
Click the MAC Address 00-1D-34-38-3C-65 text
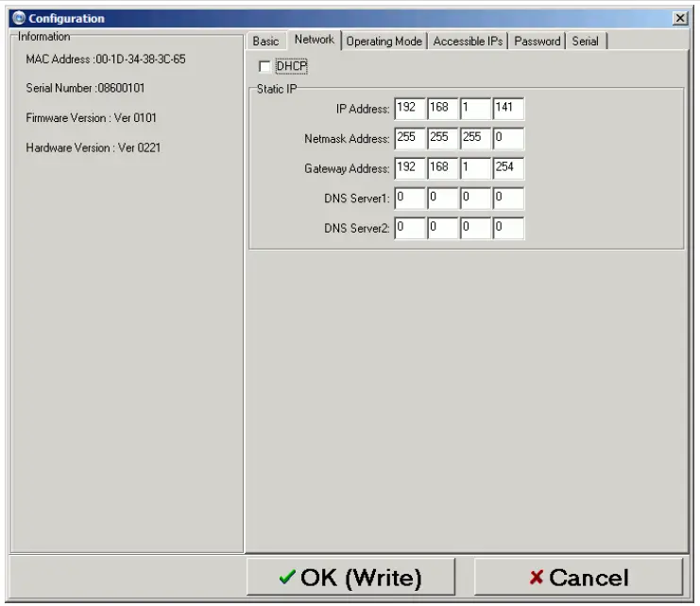pyautogui.click(x=106, y=59)
